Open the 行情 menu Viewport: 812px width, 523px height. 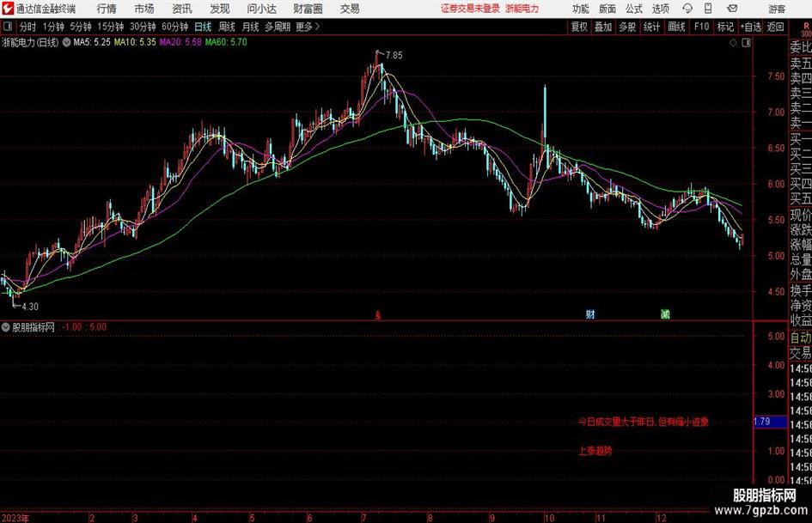[107, 9]
